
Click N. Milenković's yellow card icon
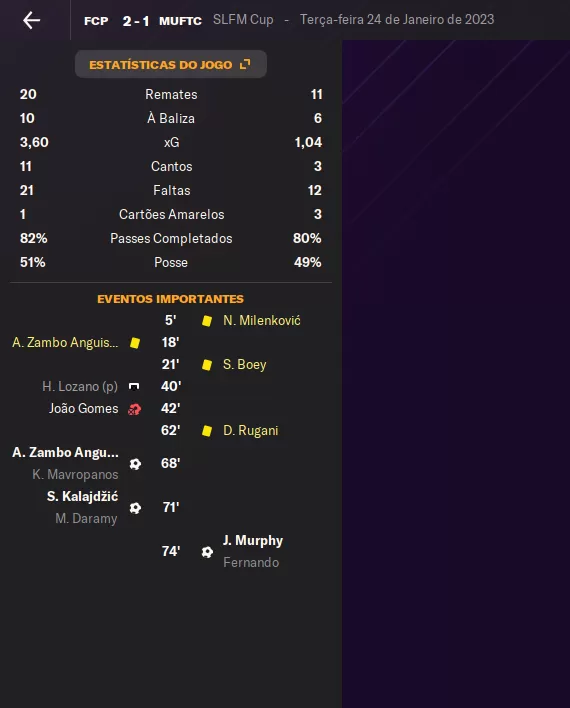207,321
